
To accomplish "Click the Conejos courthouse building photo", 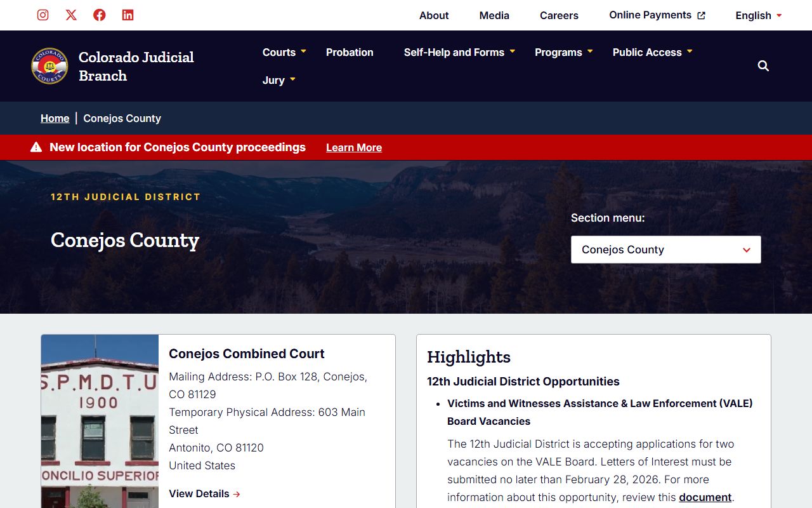I will pos(100,421).
